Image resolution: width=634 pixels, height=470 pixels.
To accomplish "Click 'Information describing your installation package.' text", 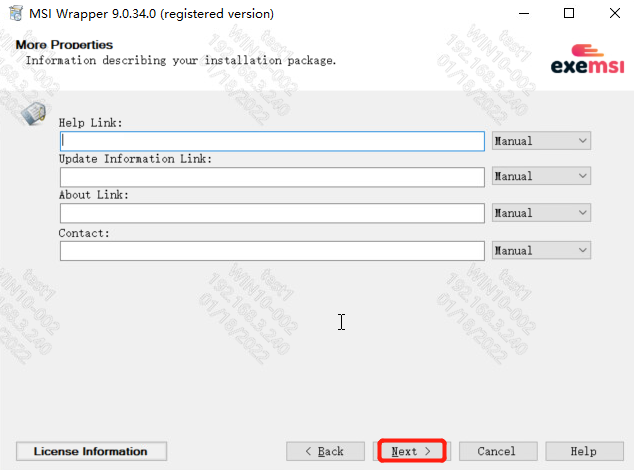I will tap(181, 60).
